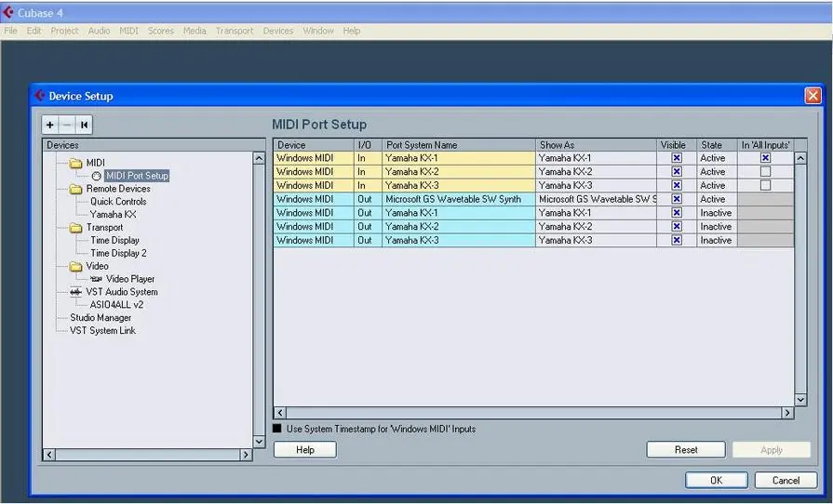Open the Devices menu

[278, 31]
